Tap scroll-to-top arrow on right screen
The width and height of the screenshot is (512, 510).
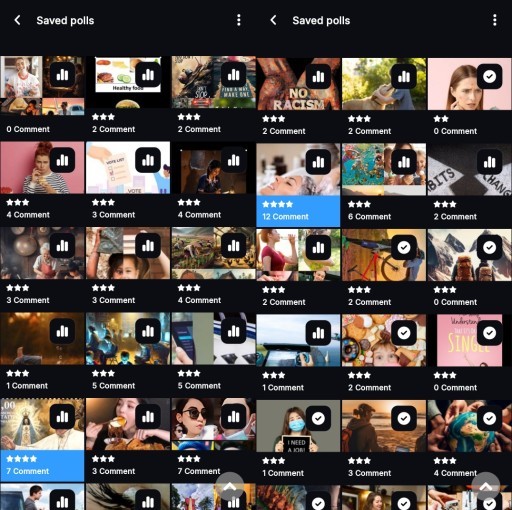pos(486,486)
